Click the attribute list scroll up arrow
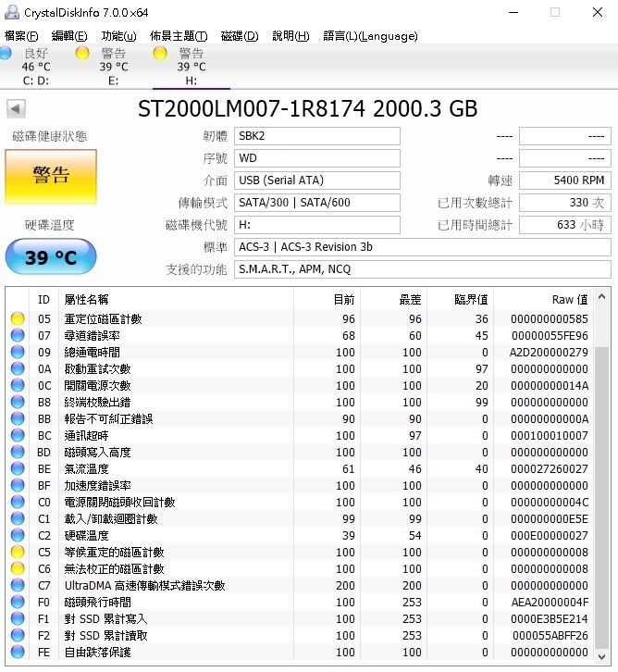Image resolution: width=618 pixels, height=672 pixels. point(601,296)
